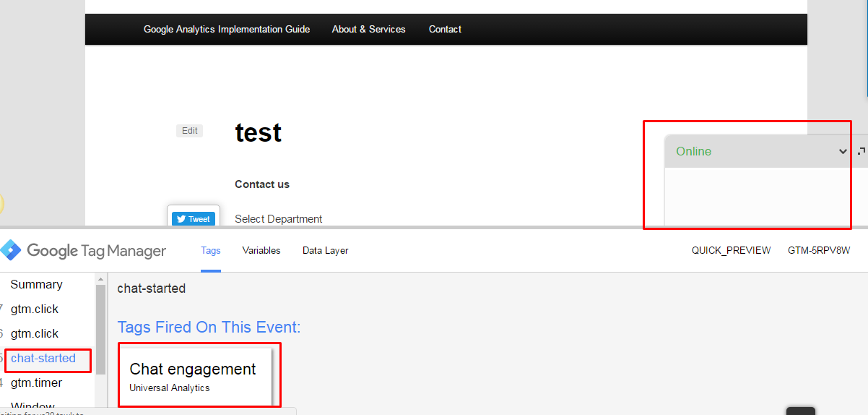Viewport: 868px width, 415px height.
Task: Click the pop-out icon on chat widget
Action: click(861, 151)
